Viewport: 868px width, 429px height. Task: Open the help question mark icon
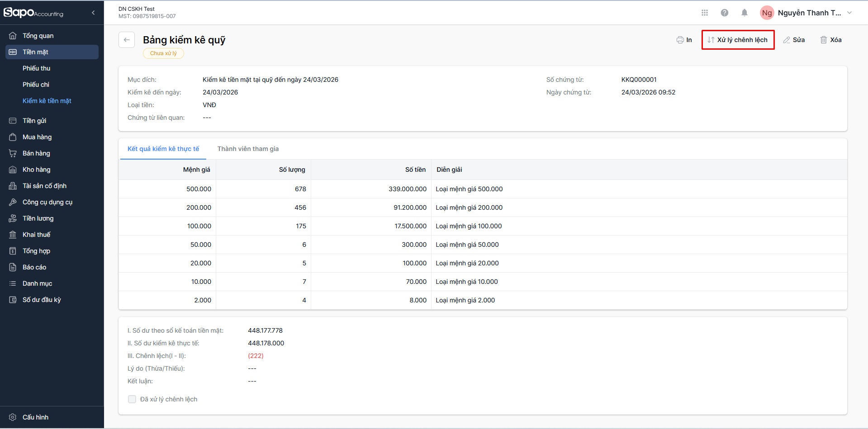coord(724,13)
